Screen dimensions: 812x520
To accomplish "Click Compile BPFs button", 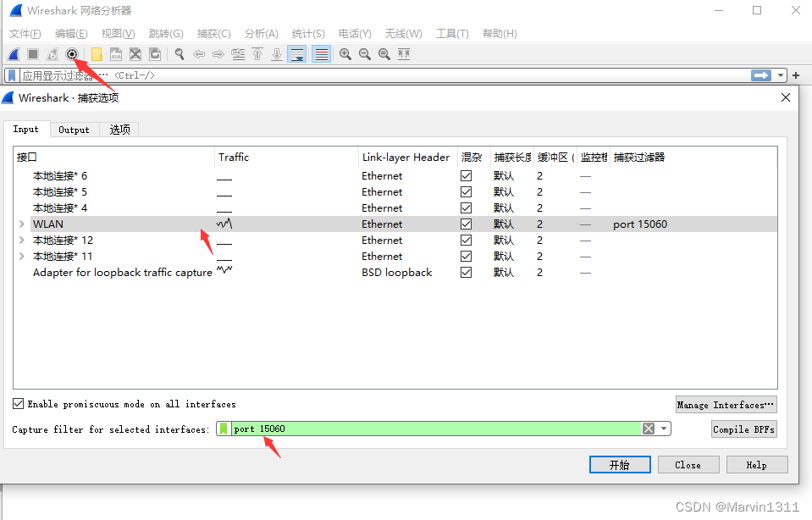I will [743, 429].
